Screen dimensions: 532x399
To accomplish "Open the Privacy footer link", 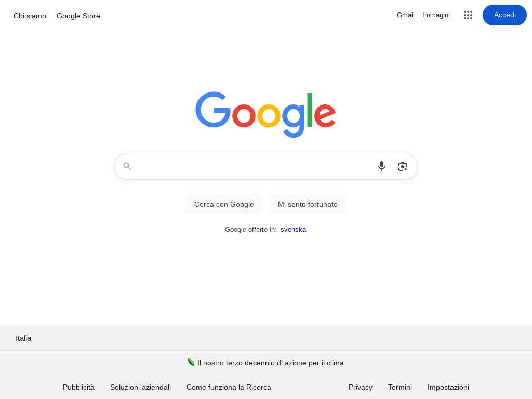I will point(361,387).
